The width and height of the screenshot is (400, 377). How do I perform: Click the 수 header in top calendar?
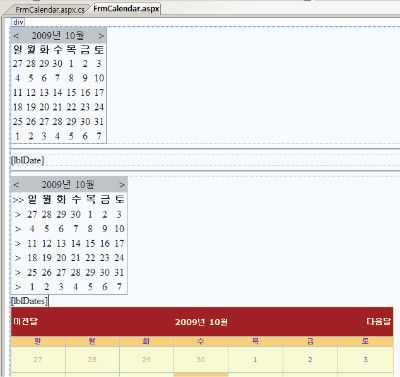click(x=58, y=50)
